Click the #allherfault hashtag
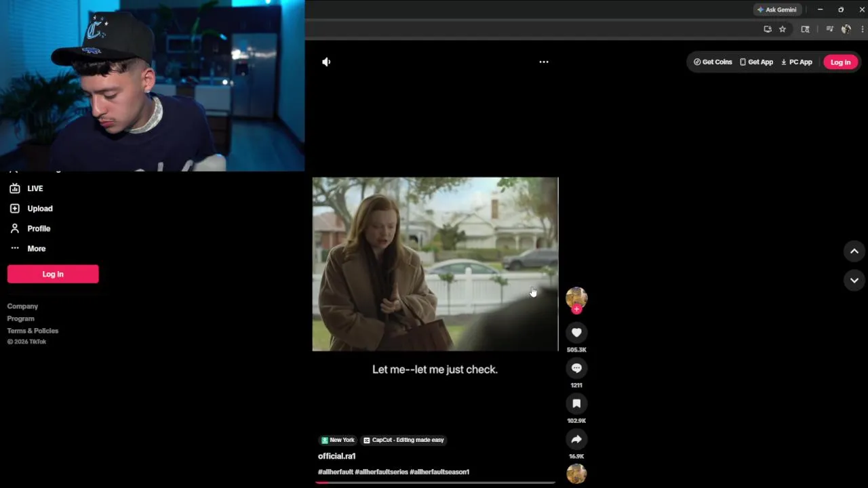This screenshot has width=868, height=488. coord(336,472)
